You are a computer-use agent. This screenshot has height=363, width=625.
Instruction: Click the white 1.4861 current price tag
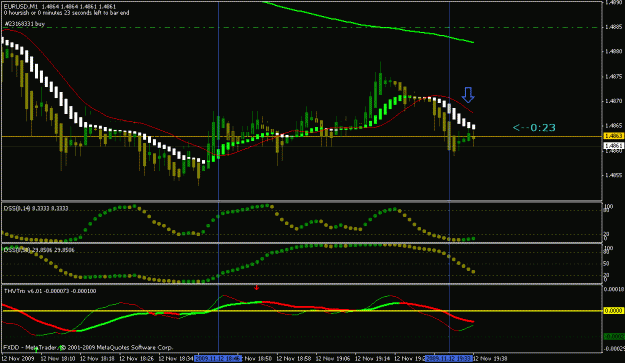(614, 146)
